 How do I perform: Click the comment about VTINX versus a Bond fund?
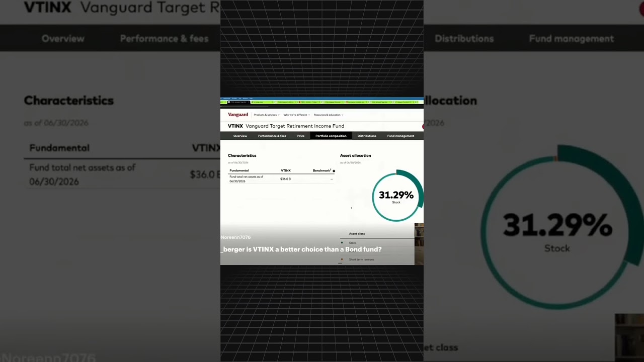pyautogui.click(x=301, y=249)
